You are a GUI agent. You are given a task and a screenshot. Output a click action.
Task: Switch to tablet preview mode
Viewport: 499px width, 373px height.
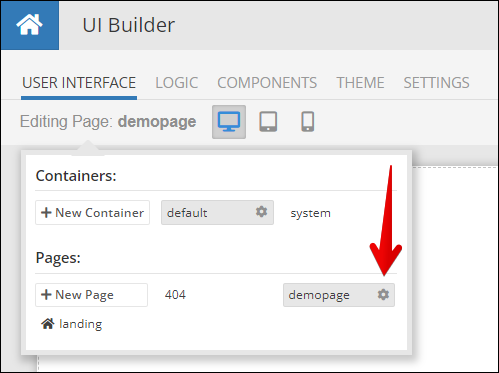tap(268, 122)
